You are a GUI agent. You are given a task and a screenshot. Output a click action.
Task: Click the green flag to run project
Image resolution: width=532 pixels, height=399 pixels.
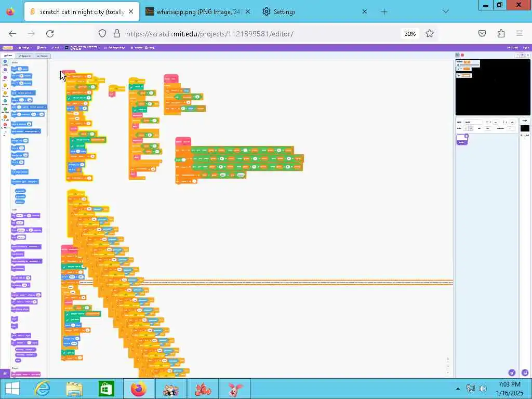point(457,55)
